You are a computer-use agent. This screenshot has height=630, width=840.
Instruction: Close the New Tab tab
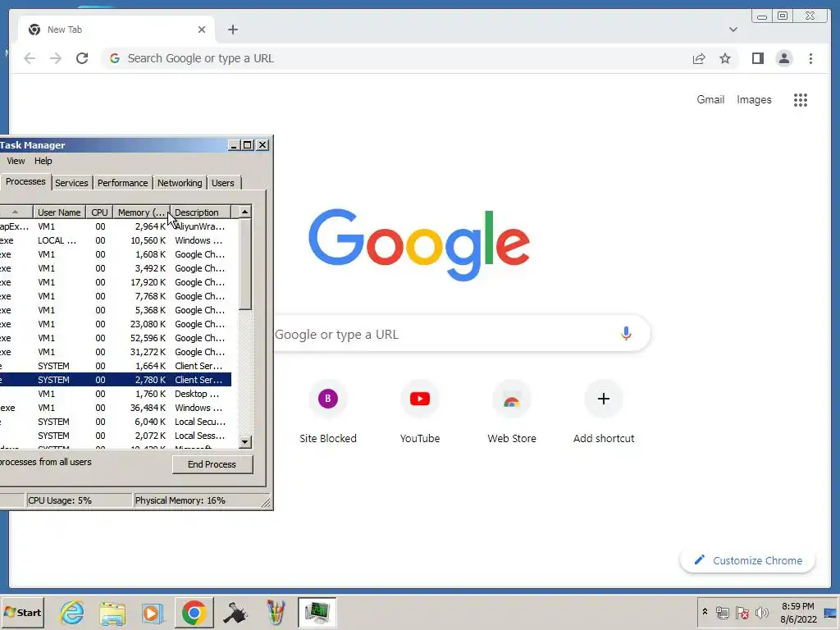[202, 30]
